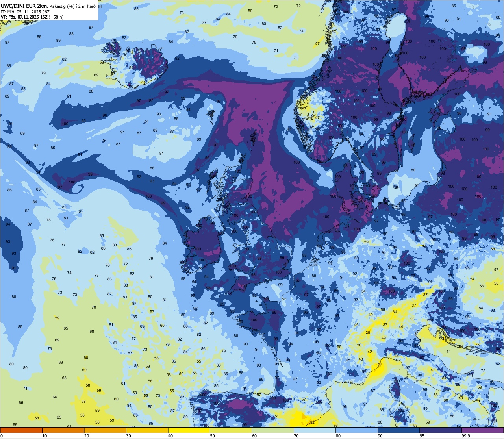The image size is (504, 439).
Task: Click the humidity value '28' over the Alps
Action: 368,333
